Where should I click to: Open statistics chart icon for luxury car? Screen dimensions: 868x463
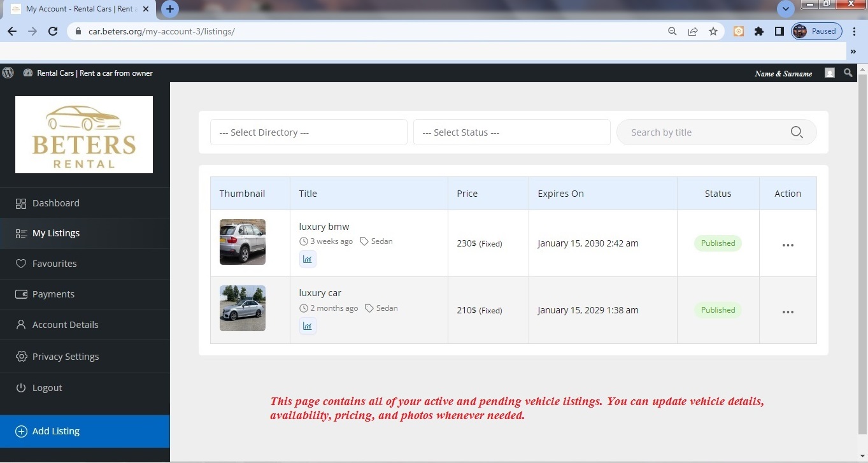308,326
